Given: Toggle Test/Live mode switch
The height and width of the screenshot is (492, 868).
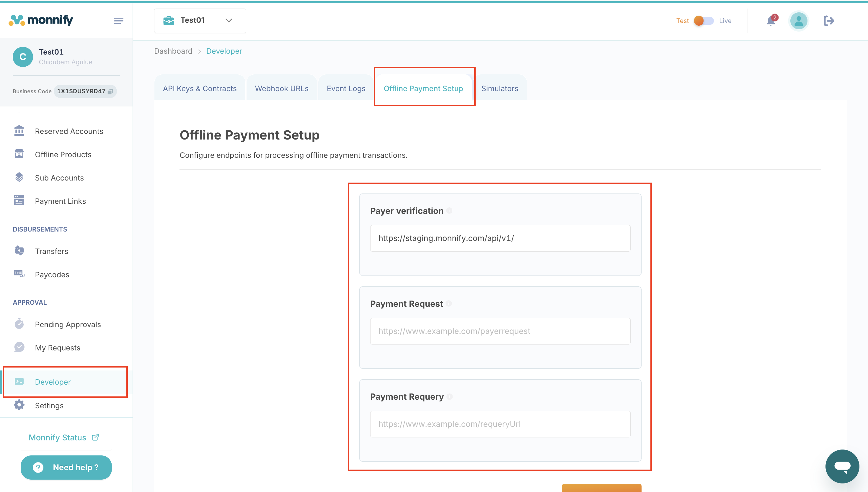Looking at the screenshot, I should [703, 21].
